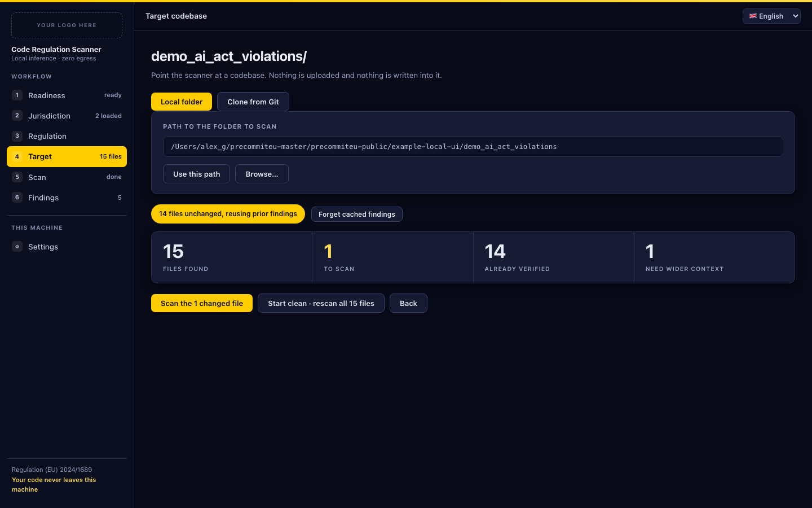
Task: Switch to the Local folder tab
Action: pyautogui.click(x=182, y=102)
